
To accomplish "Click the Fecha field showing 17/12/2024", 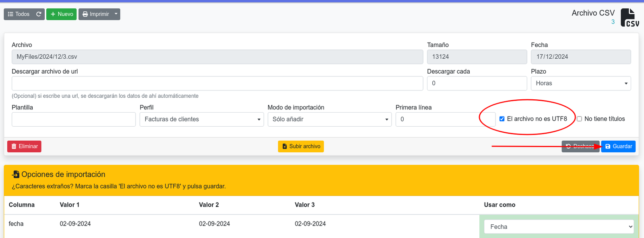I will (x=581, y=57).
